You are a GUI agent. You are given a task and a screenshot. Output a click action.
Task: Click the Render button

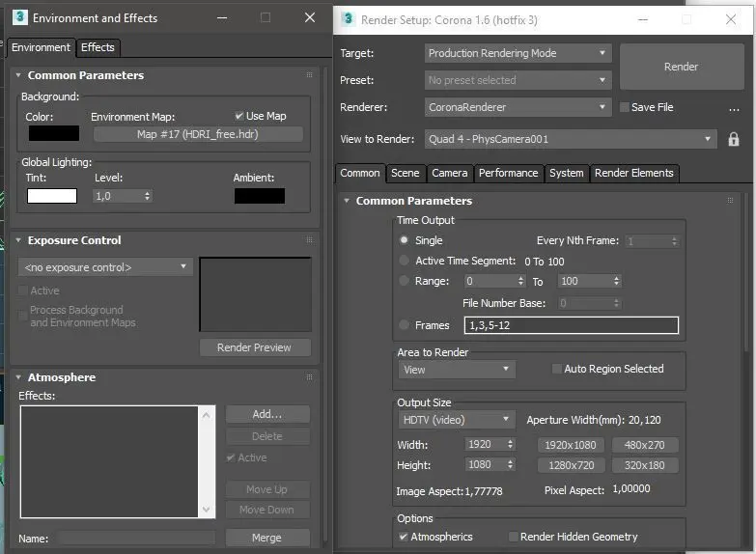click(682, 67)
